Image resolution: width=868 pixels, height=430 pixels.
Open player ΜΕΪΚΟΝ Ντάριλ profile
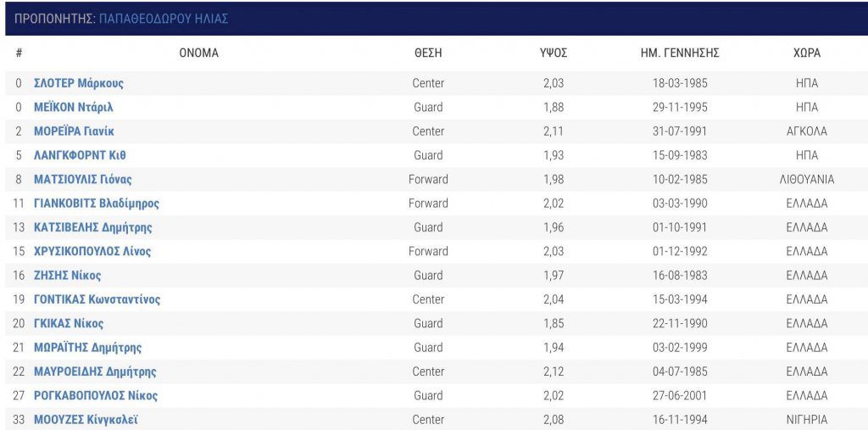pos(73,108)
